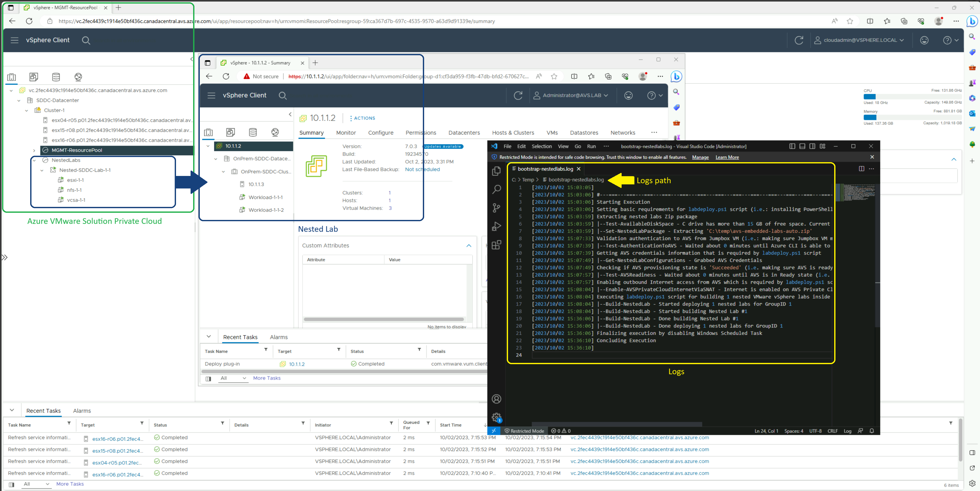The height and width of the screenshot is (491, 980).
Task: Open VS Code Run and Debug icon
Action: 496,226
